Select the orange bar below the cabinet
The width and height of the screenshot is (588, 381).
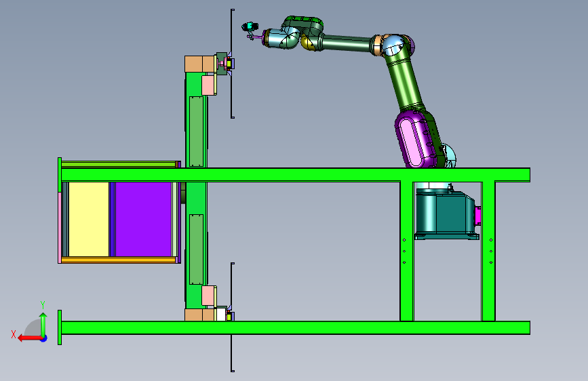coord(119,260)
